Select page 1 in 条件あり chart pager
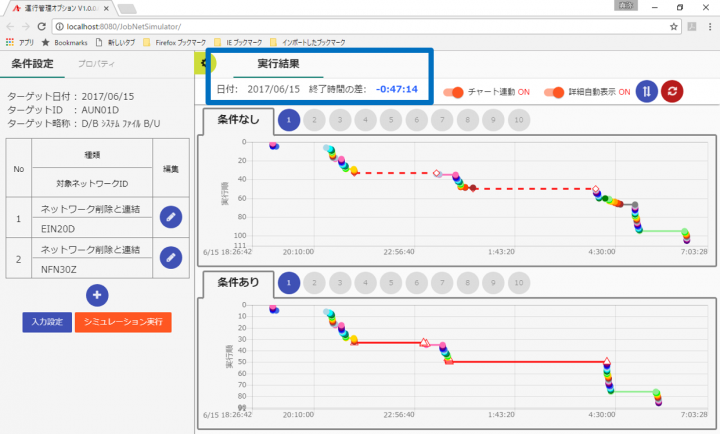 (288, 283)
